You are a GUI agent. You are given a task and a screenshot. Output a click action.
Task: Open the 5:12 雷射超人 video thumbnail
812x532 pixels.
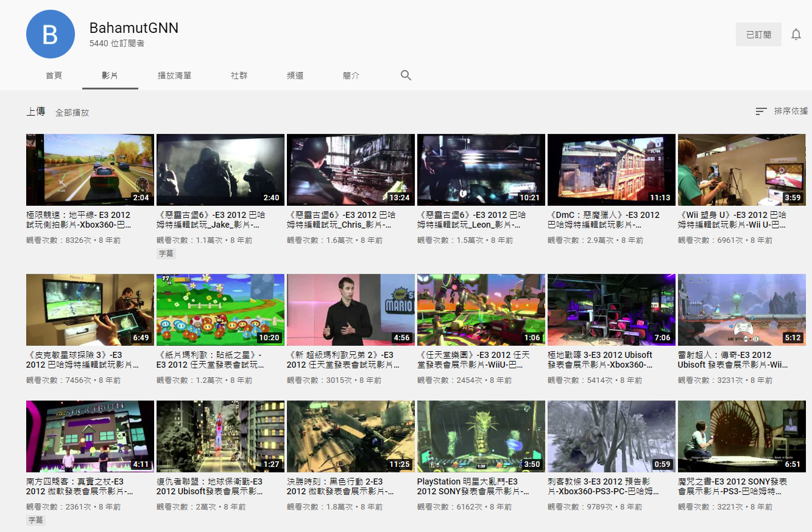coord(742,310)
